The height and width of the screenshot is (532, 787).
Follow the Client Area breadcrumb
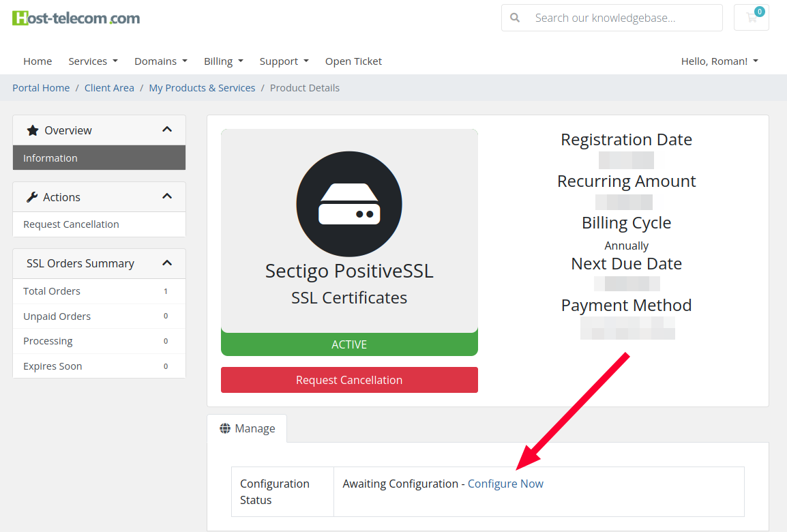click(109, 88)
